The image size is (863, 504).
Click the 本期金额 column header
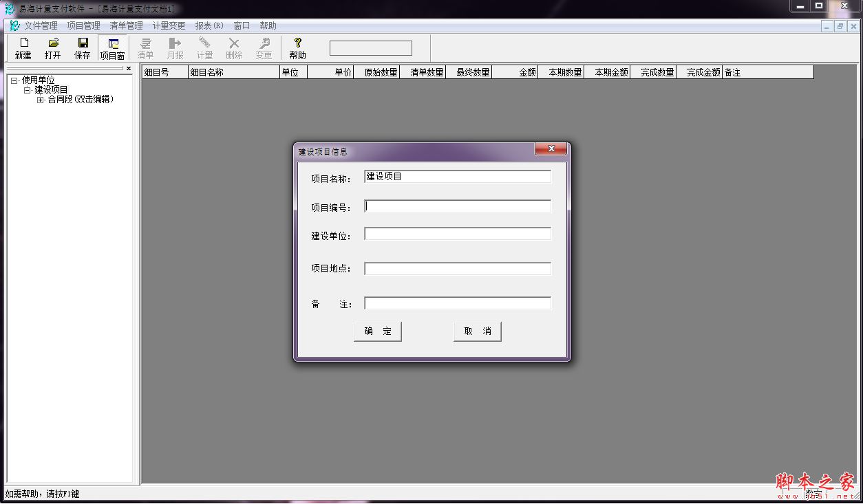(608, 72)
